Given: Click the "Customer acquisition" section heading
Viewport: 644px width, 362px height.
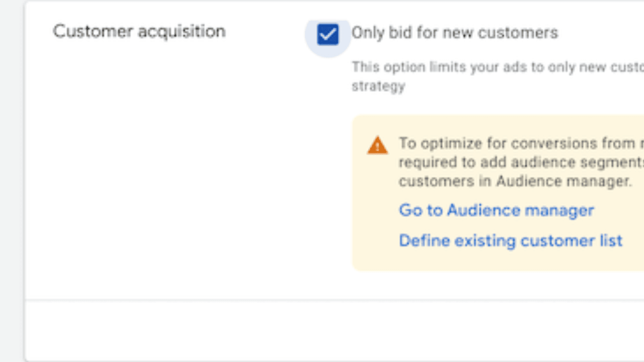Looking at the screenshot, I should 139,32.
